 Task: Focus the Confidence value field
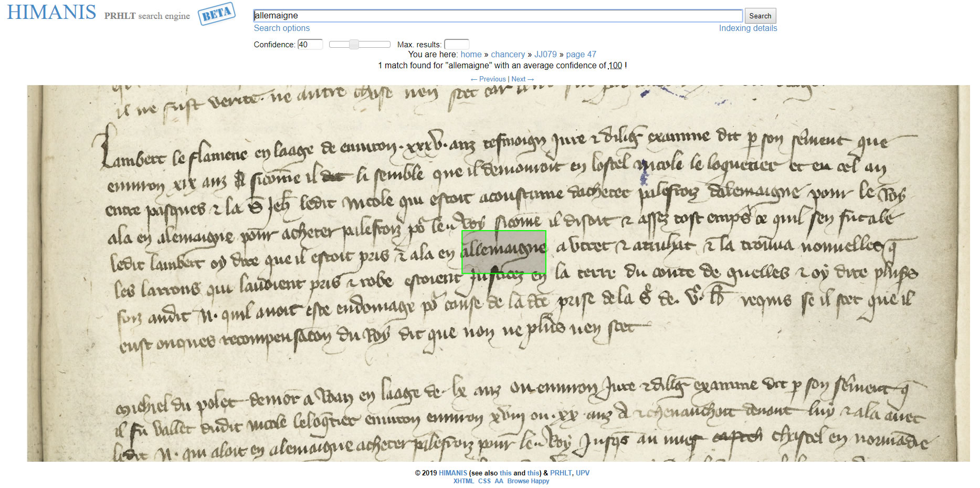310,45
